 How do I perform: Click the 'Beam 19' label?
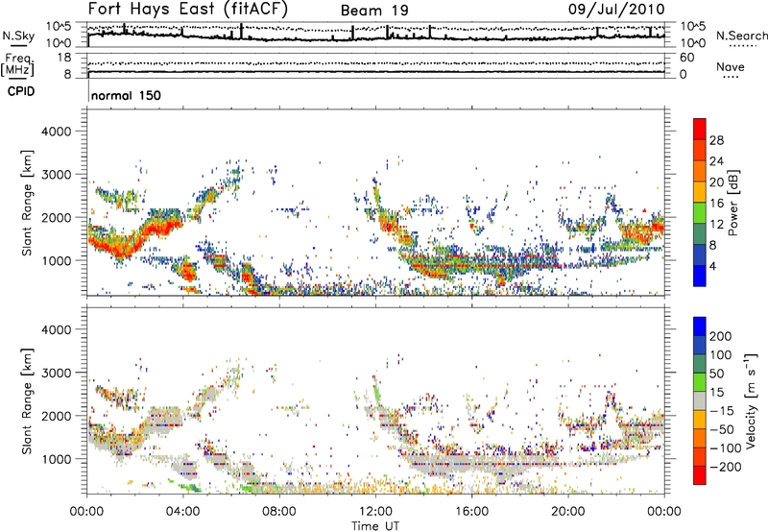[x=374, y=11]
